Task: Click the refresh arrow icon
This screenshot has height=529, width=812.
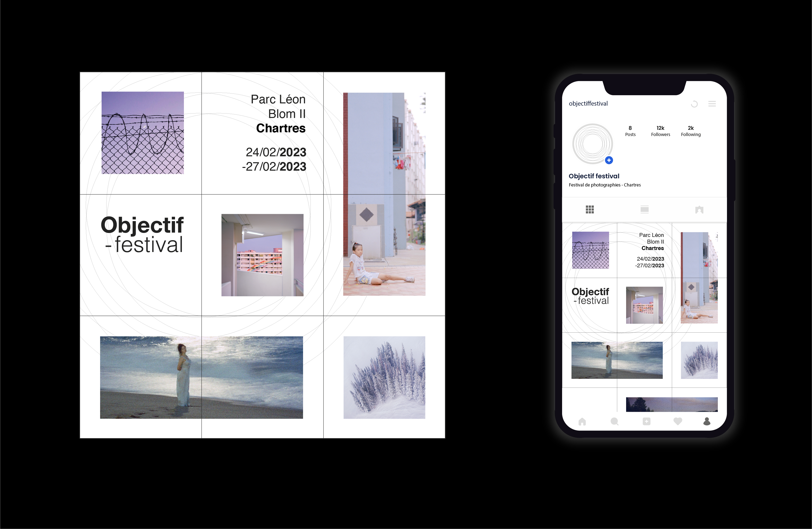Action: point(694,104)
